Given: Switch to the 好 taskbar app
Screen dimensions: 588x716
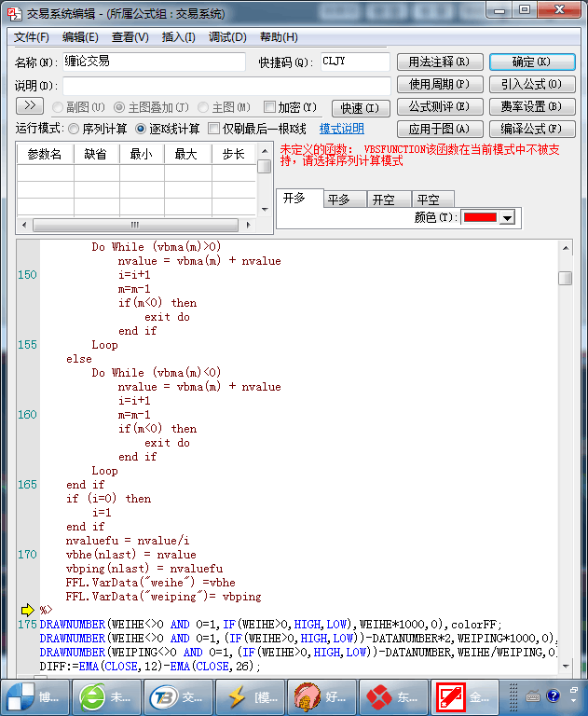Looking at the screenshot, I should (x=321, y=696).
